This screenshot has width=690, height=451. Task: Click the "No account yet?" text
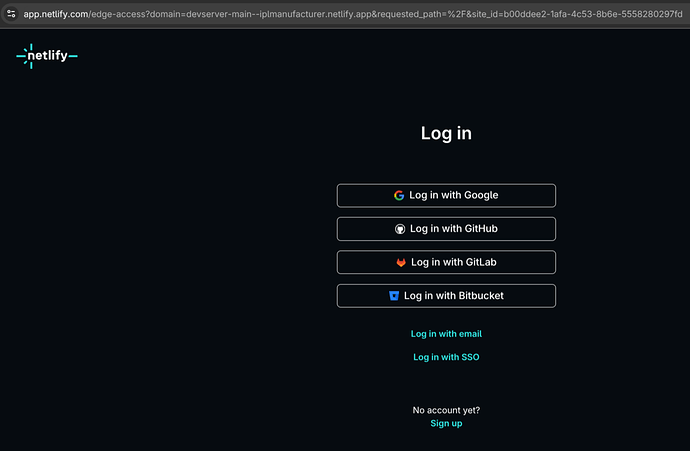coord(446,410)
